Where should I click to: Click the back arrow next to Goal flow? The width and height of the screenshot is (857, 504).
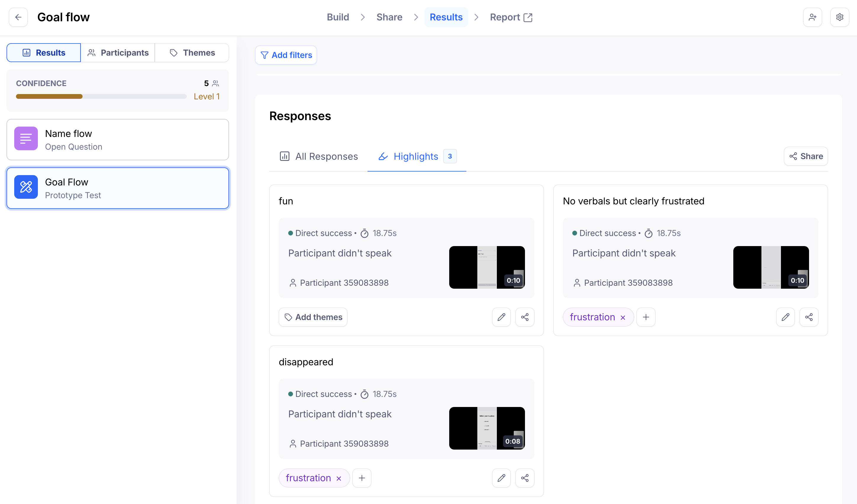pyautogui.click(x=18, y=17)
